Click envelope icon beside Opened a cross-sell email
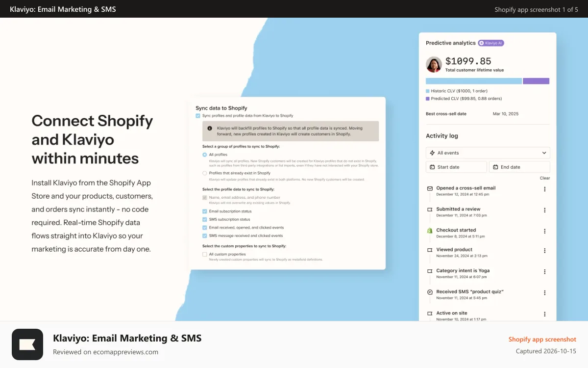This screenshot has width=588, height=368. [430, 188]
